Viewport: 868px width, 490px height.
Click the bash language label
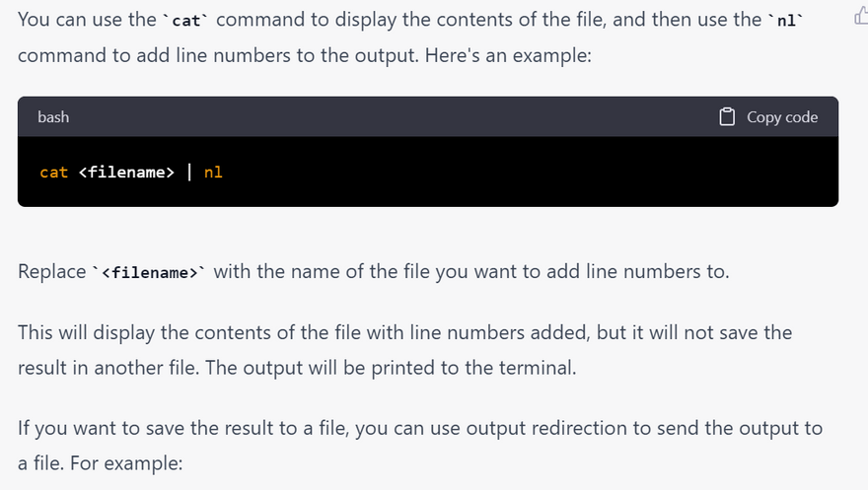click(x=53, y=117)
